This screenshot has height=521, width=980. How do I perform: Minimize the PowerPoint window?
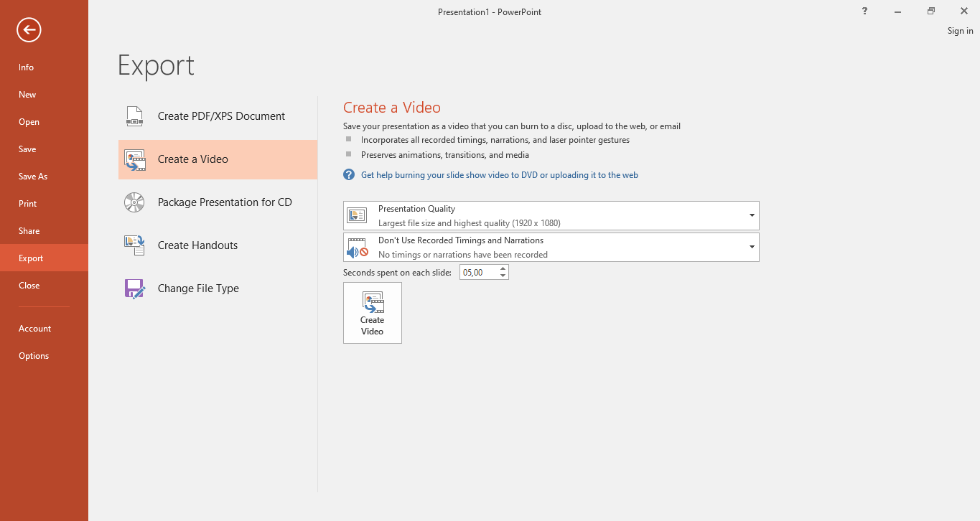[897, 11]
